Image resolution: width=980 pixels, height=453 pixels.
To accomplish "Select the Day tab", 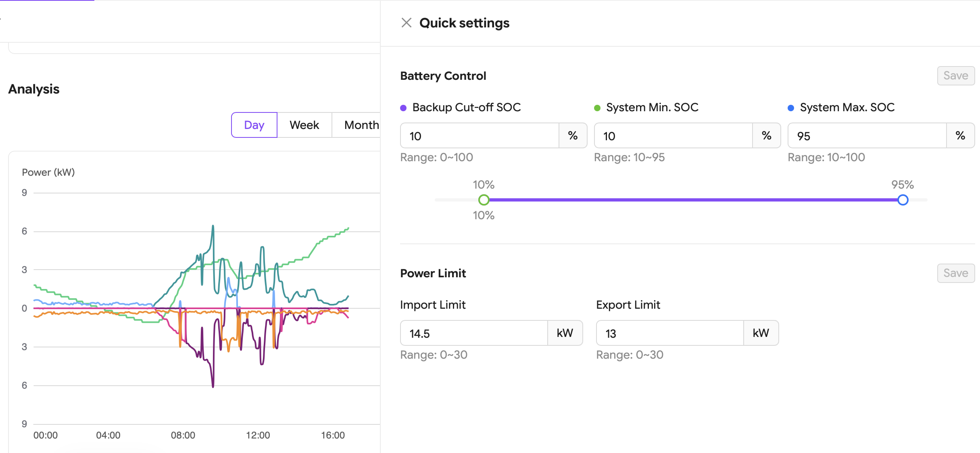I will point(254,125).
